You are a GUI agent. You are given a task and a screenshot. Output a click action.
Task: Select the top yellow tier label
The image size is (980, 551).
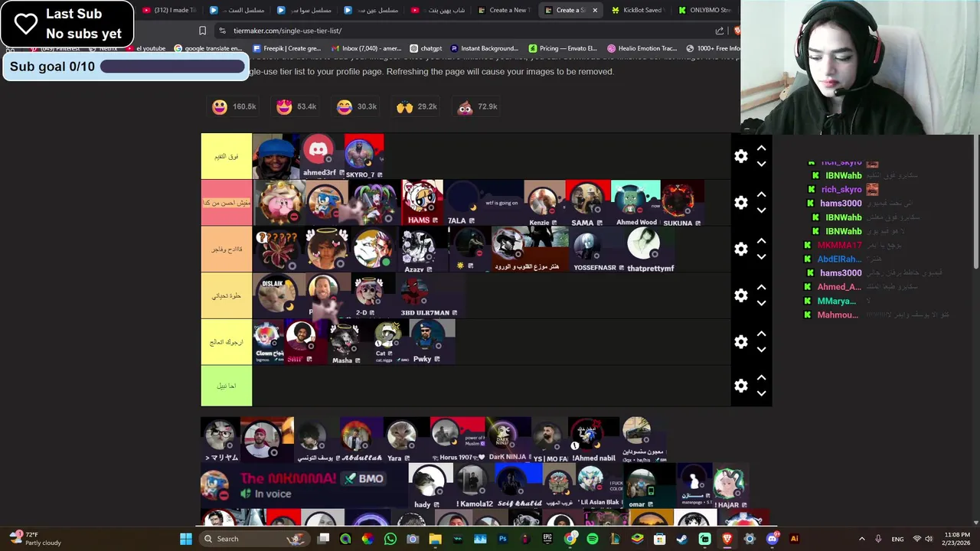coord(227,156)
